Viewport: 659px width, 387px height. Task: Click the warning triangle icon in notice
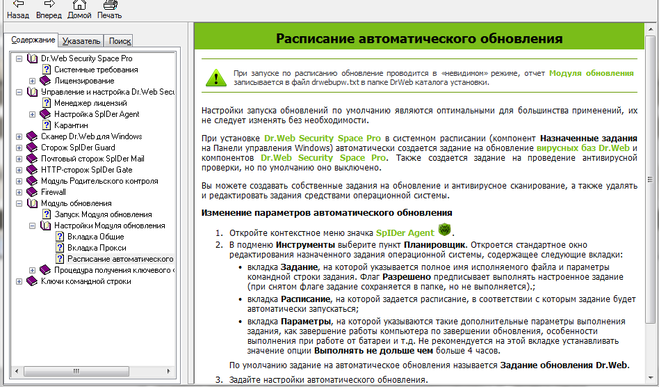(216, 78)
